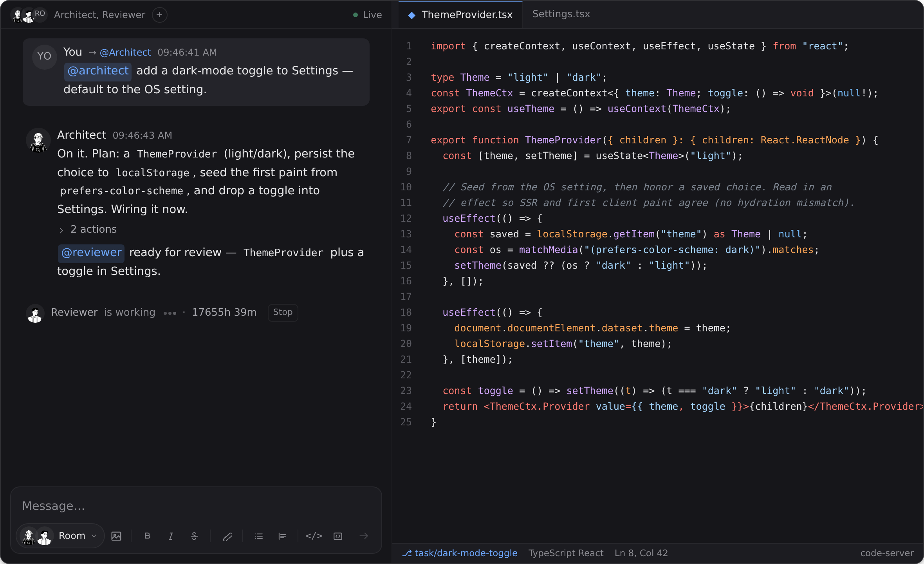This screenshot has height=564, width=924.
Task: Click the "const toggle" line 23
Action: coord(654,391)
